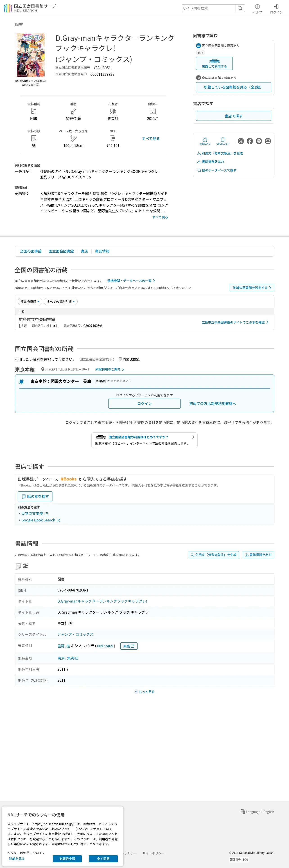Click cookie 詳細を見る link
The image size is (289, 868).
point(17,859)
